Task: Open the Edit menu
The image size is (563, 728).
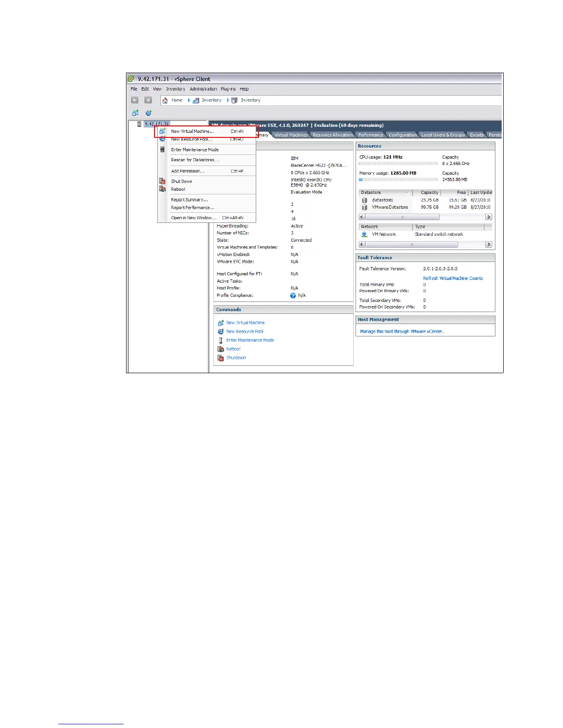Action: pyautogui.click(x=145, y=89)
